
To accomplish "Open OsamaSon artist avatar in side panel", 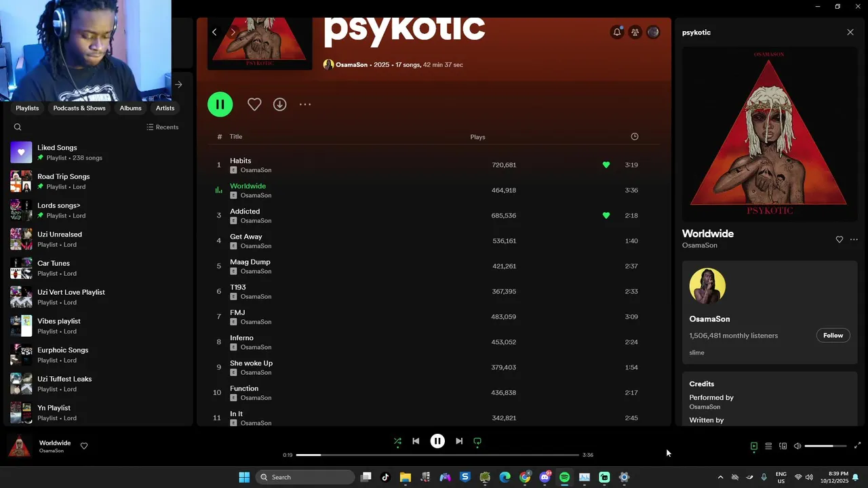I will [x=707, y=286].
